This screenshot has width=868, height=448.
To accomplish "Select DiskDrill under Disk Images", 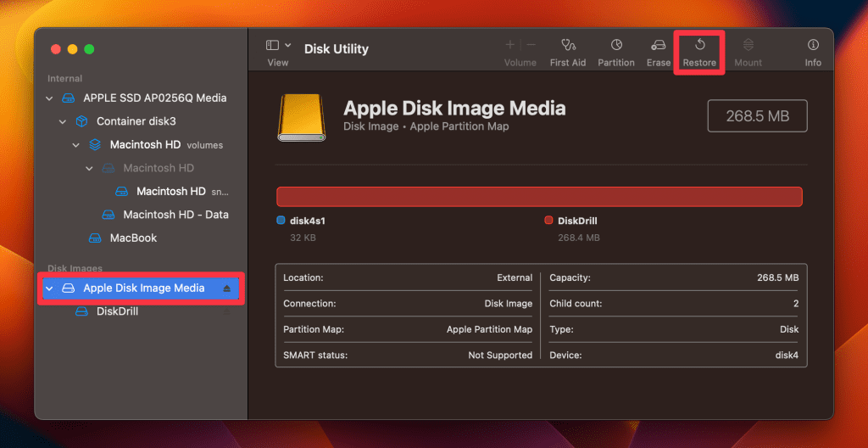I will click(117, 311).
